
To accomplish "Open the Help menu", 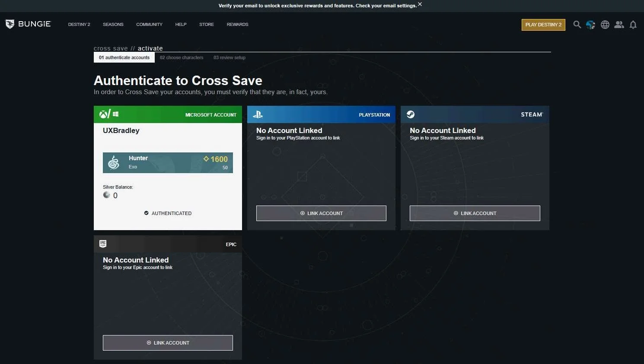I will click(x=181, y=25).
